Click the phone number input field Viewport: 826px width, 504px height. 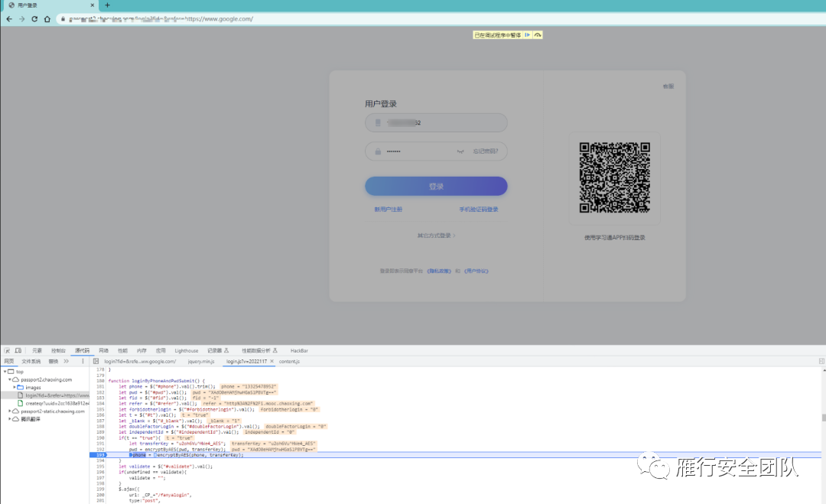436,122
